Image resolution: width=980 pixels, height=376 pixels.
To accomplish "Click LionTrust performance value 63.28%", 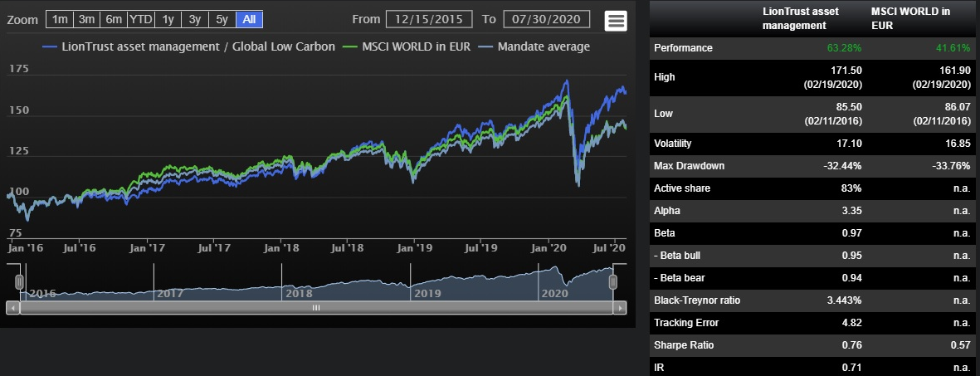I will 845,47.
